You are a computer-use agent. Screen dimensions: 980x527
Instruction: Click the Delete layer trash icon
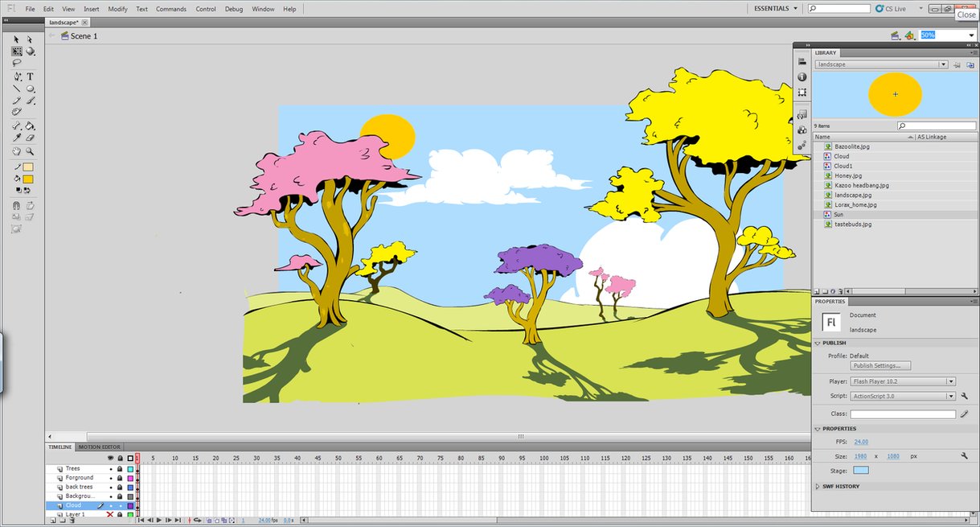[72, 521]
